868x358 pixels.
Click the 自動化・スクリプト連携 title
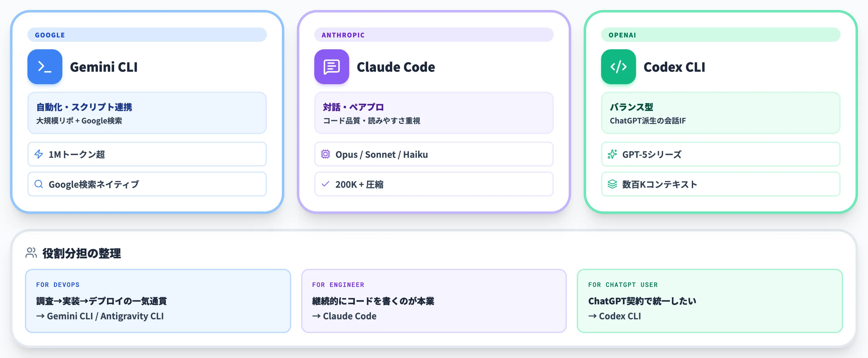84,107
